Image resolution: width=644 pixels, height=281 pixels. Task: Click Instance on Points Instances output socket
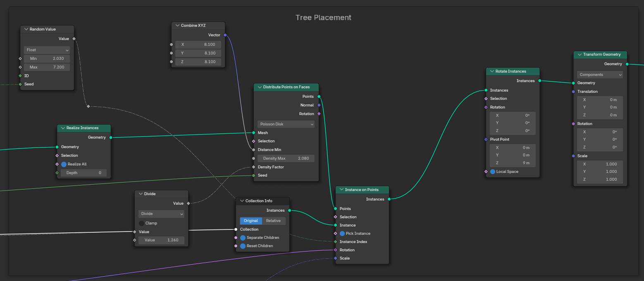[x=389, y=199]
